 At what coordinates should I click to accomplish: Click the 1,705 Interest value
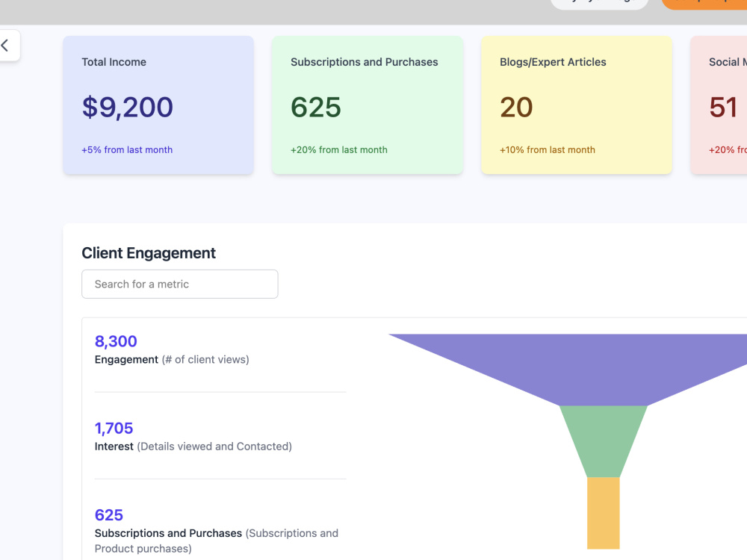114,428
